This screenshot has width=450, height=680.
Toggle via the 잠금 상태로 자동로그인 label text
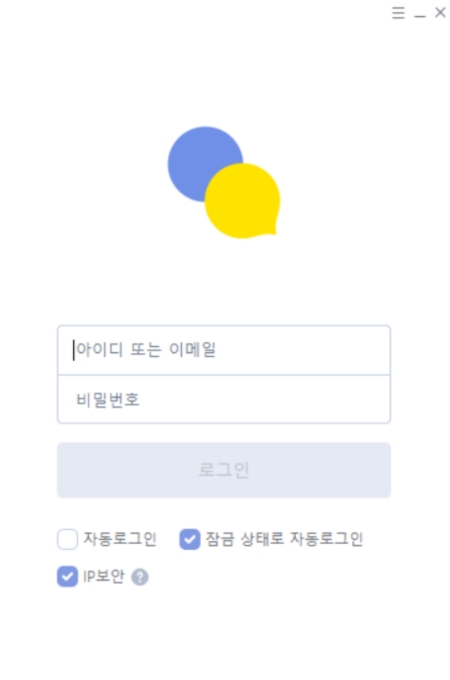(284, 539)
